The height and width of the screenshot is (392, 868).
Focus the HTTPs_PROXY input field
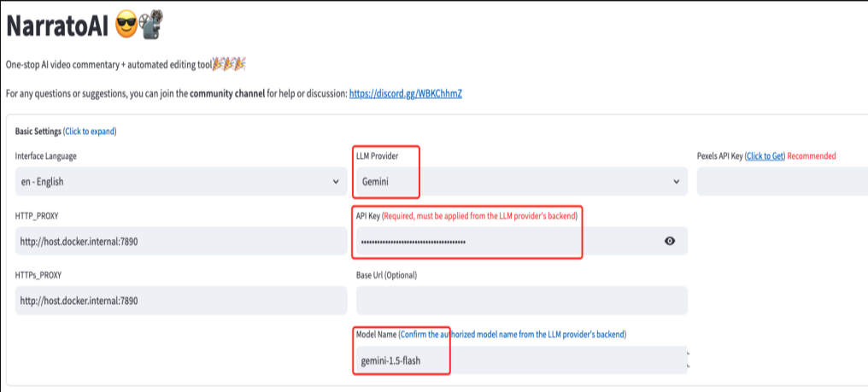click(181, 301)
